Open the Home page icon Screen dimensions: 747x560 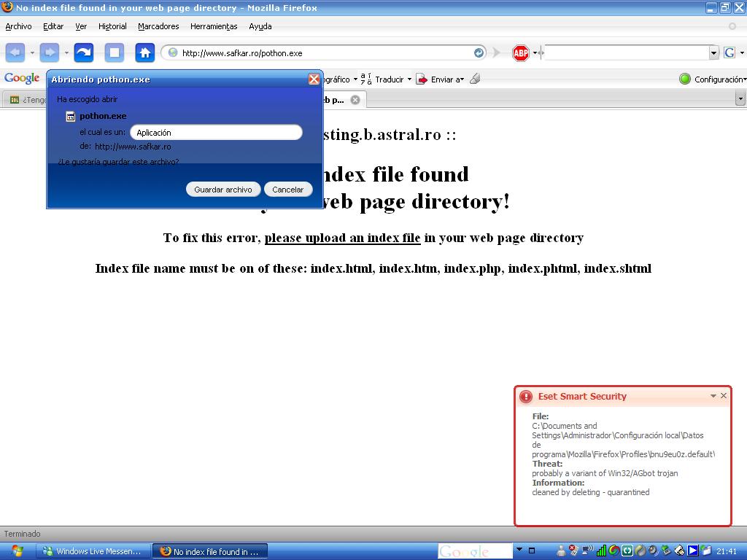tap(145, 52)
